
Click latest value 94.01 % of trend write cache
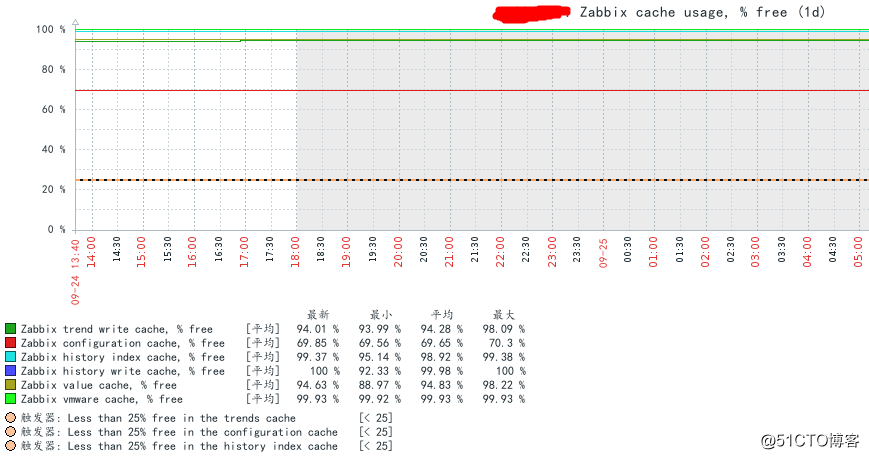coord(318,329)
